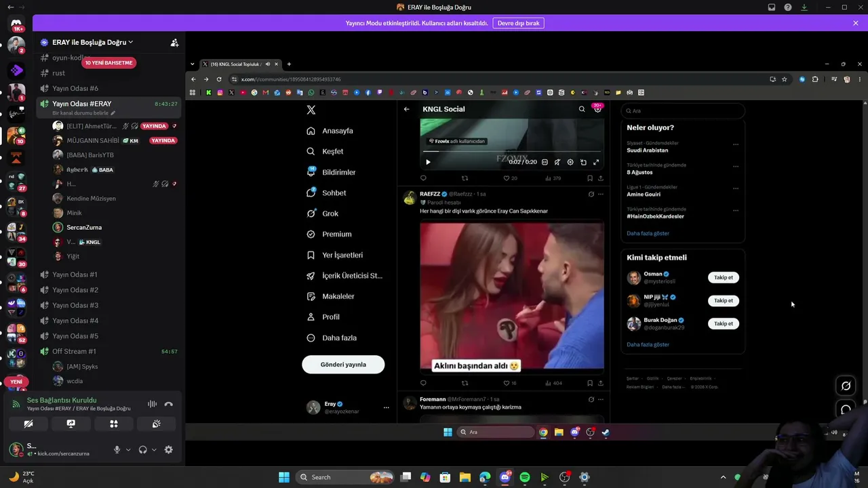Open the rust text channel

coord(59,73)
